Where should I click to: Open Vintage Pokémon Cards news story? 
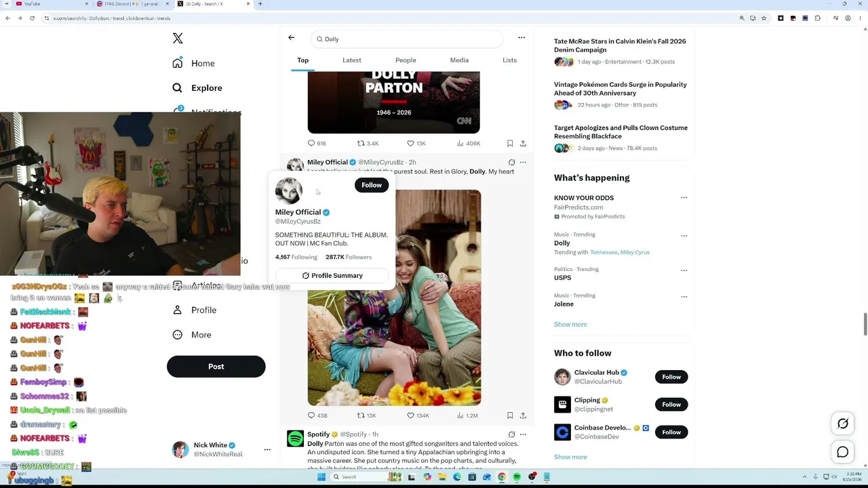coord(621,95)
